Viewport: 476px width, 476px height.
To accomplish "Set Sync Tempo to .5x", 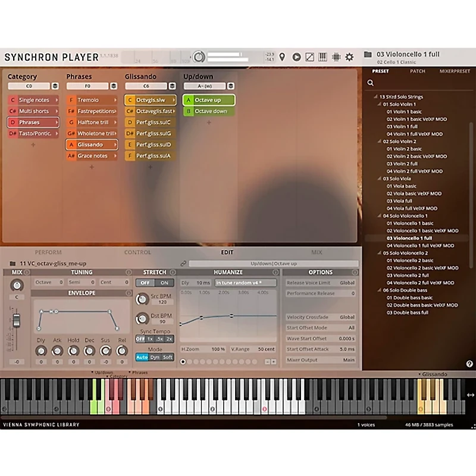I will pyautogui.click(x=159, y=339).
